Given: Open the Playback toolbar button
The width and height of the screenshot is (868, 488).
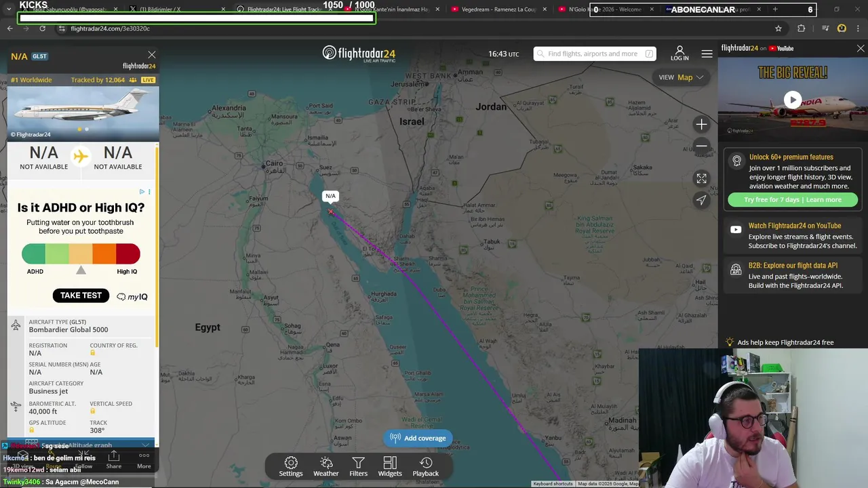Looking at the screenshot, I should (x=426, y=466).
